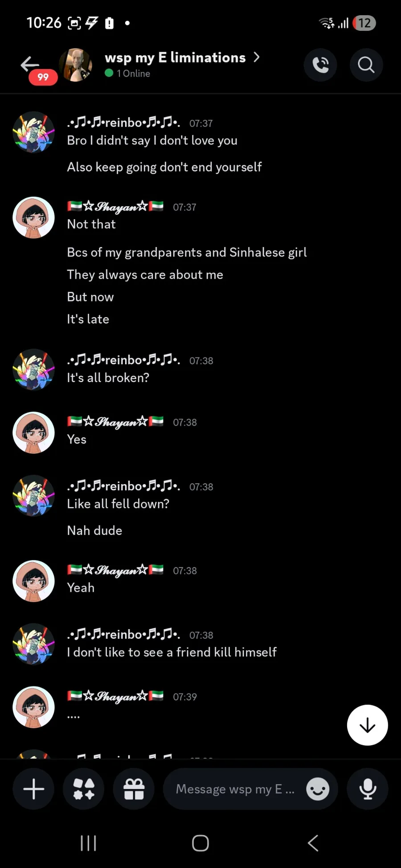
Task: Expand group details via chevron next to title
Action: coord(257,57)
